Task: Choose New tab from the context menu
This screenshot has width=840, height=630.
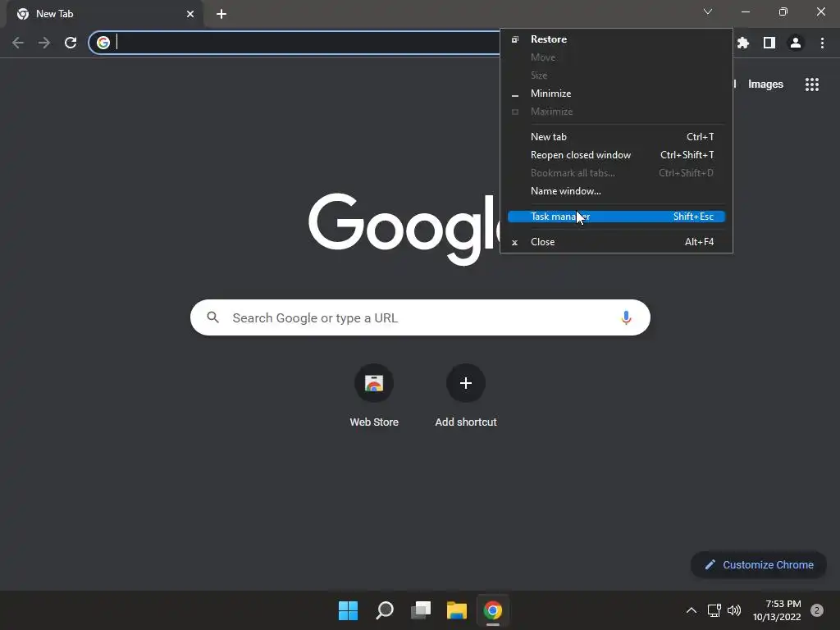Action: coord(616,137)
